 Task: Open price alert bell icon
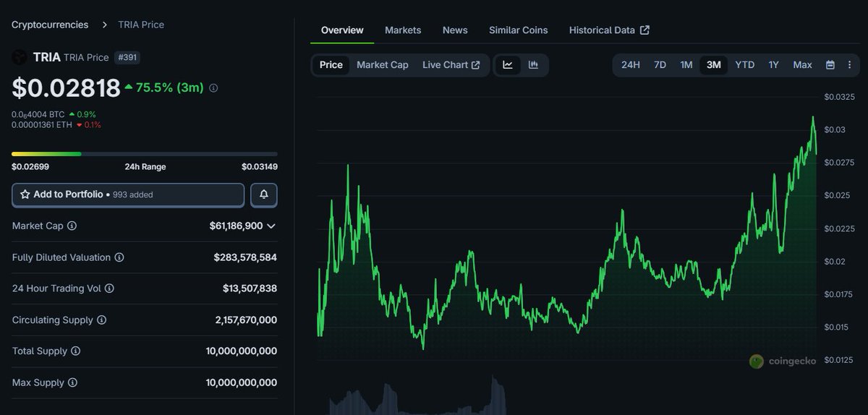click(x=264, y=195)
